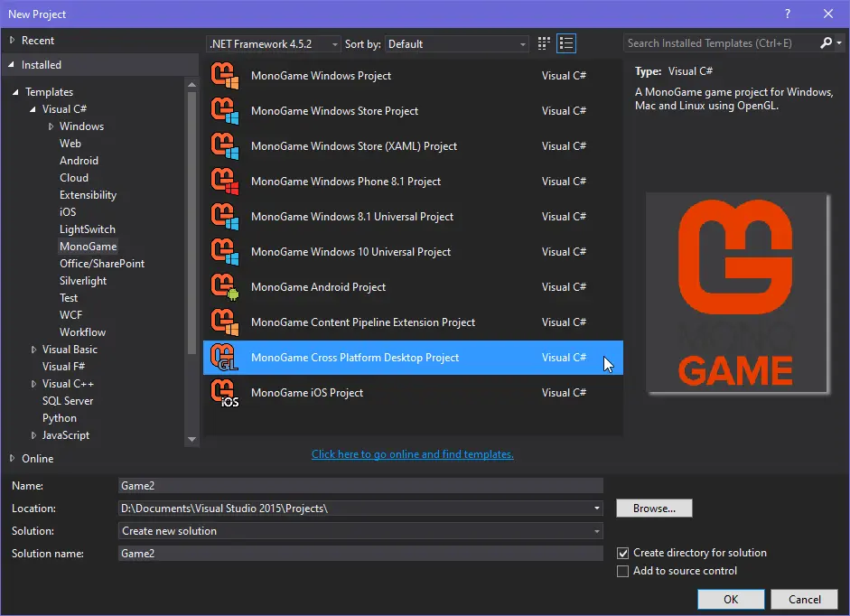
Task: Select the Workflow template category
Action: coord(82,332)
